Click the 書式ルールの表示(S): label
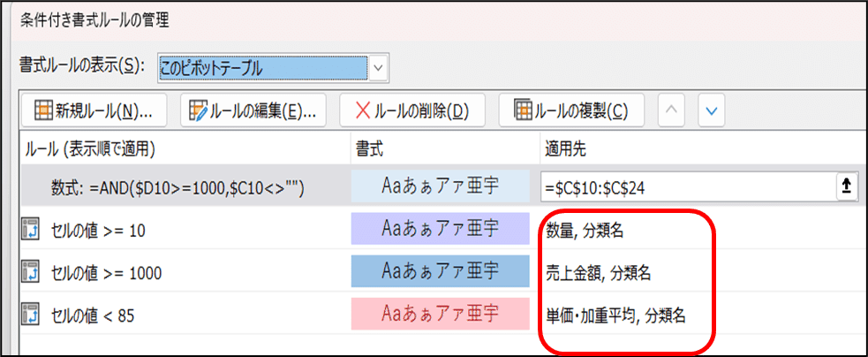868x357 pixels. tap(82, 65)
